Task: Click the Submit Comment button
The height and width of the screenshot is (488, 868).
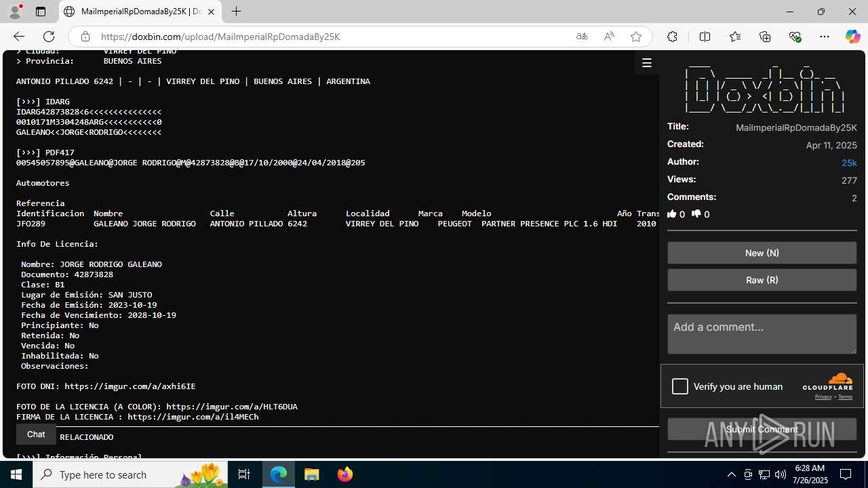Action: tap(762, 429)
